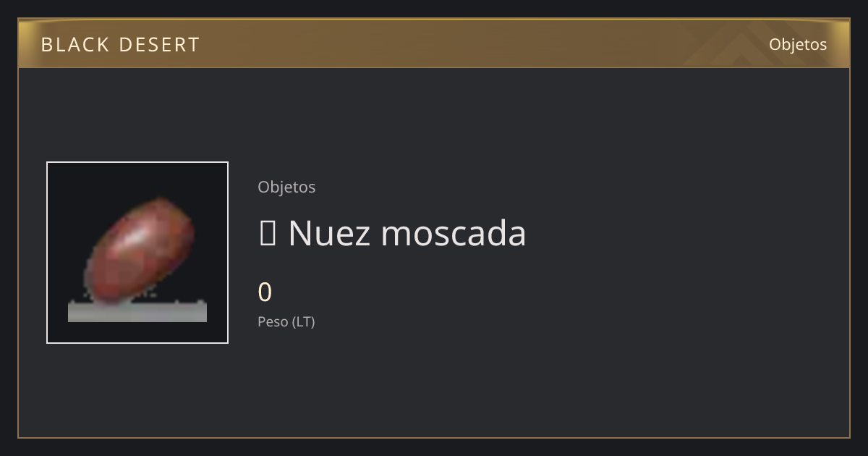This screenshot has height=456, width=868.
Task: Click the gray pedestal under the nutmeg
Action: coord(137,312)
